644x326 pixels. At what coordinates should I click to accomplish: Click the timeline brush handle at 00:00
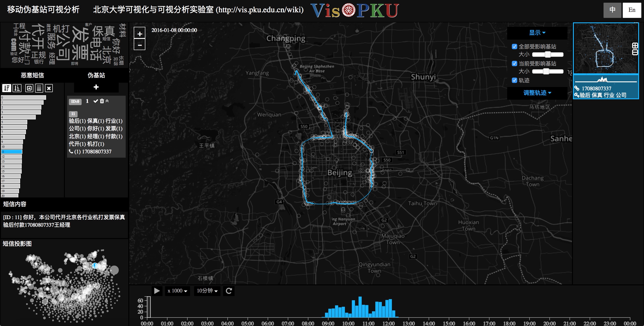(x=149, y=307)
